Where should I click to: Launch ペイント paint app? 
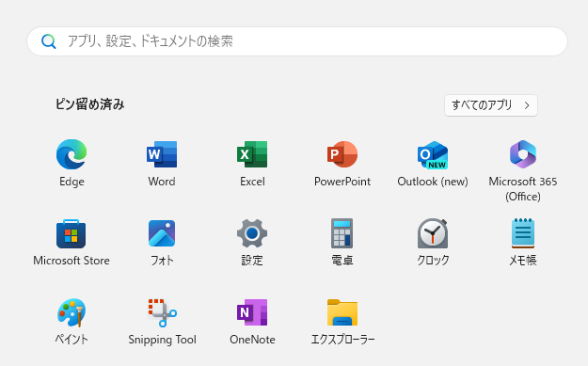pyautogui.click(x=72, y=312)
